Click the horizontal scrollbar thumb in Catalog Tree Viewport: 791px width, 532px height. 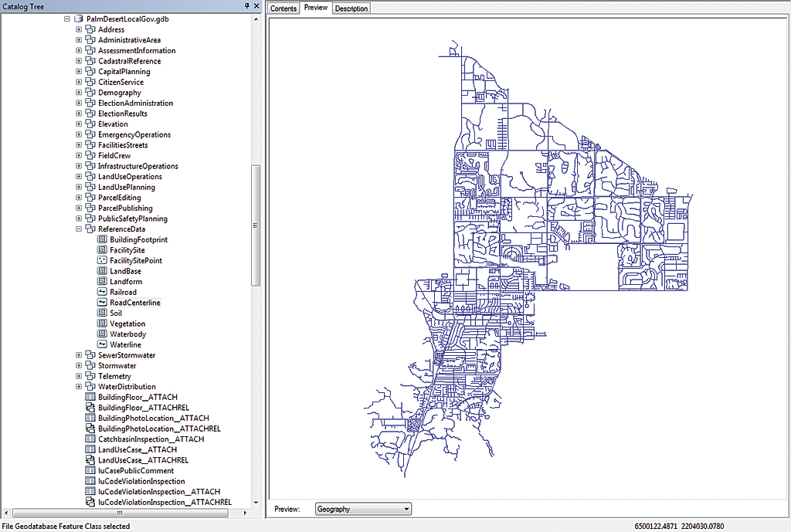click(120, 513)
